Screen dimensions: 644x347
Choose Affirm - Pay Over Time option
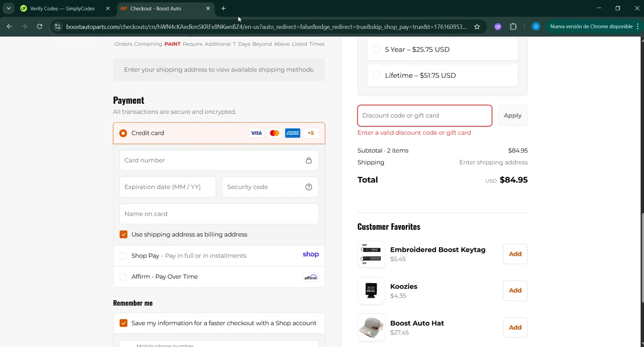click(123, 277)
